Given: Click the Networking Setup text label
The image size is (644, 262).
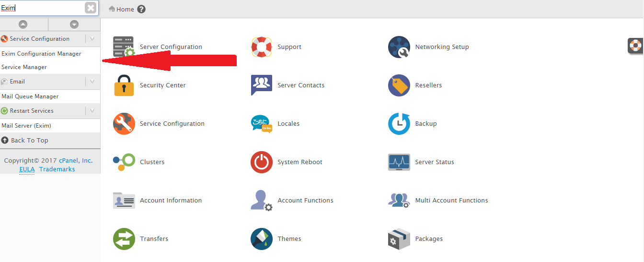Looking at the screenshot, I should pos(442,47).
